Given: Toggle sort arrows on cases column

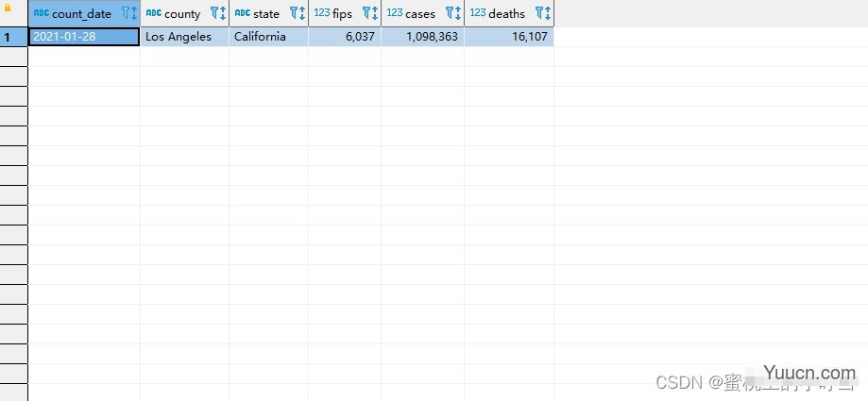Looking at the screenshot, I should click(x=457, y=14).
